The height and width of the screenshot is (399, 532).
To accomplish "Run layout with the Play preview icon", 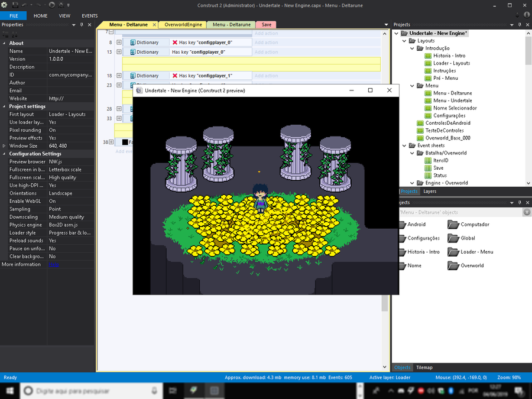I will tap(52, 5).
